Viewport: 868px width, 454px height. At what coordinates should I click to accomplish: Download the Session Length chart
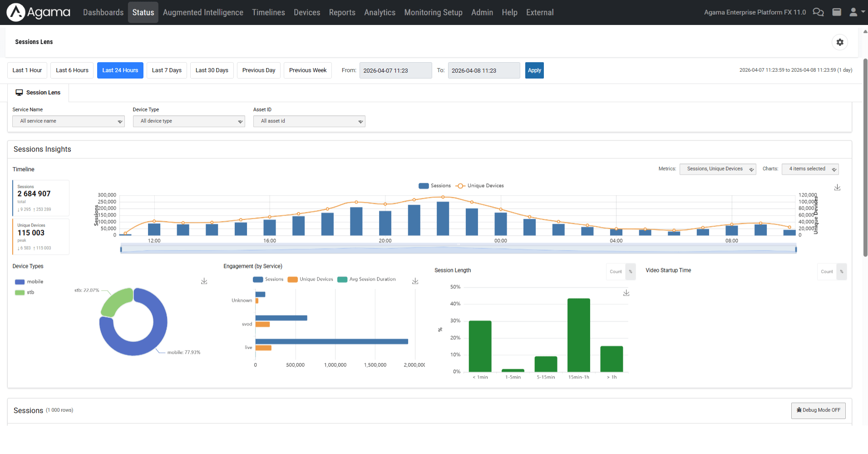click(626, 293)
